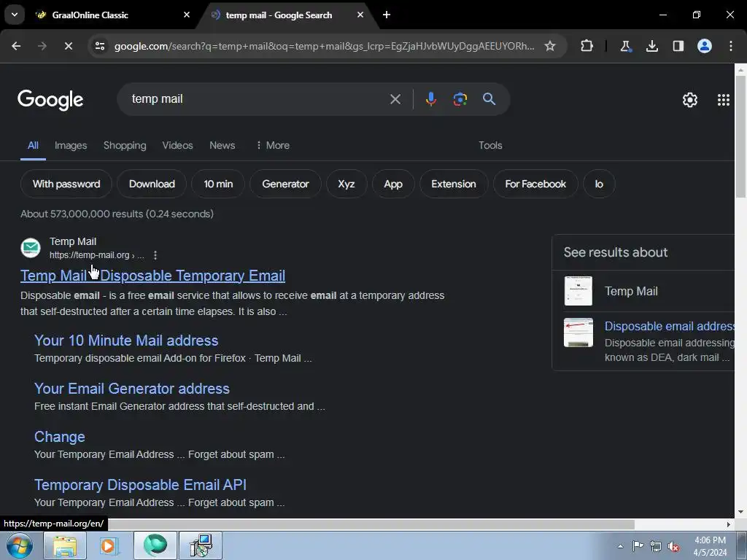Click the magnifier search button

click(489, 99)
